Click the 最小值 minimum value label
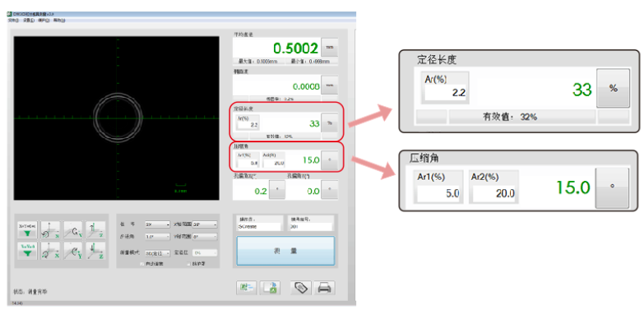Screen dimensions: 644x310 (x=310, y=61)
